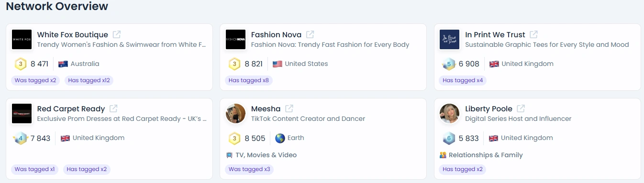Viewport: 644px width, 183px height.
Task: Click White Fox Boutique's 'Has tagged x12' tag
Action: click(89, 80)
